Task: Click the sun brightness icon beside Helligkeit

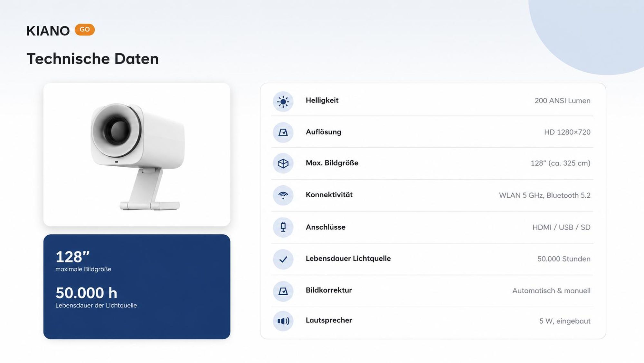Action: pos(283,102)
